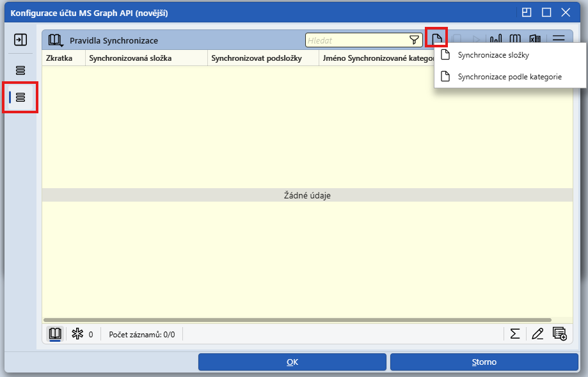Open the sum (sigma) icon in status bar
The height and width of the screenshot is (377, 588).
click(515, 333)
